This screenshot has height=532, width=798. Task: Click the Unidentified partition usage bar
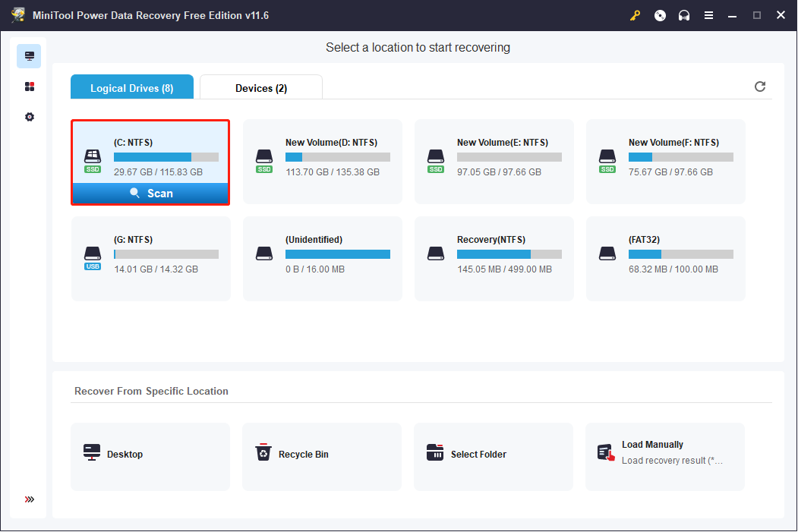(337, 254)
